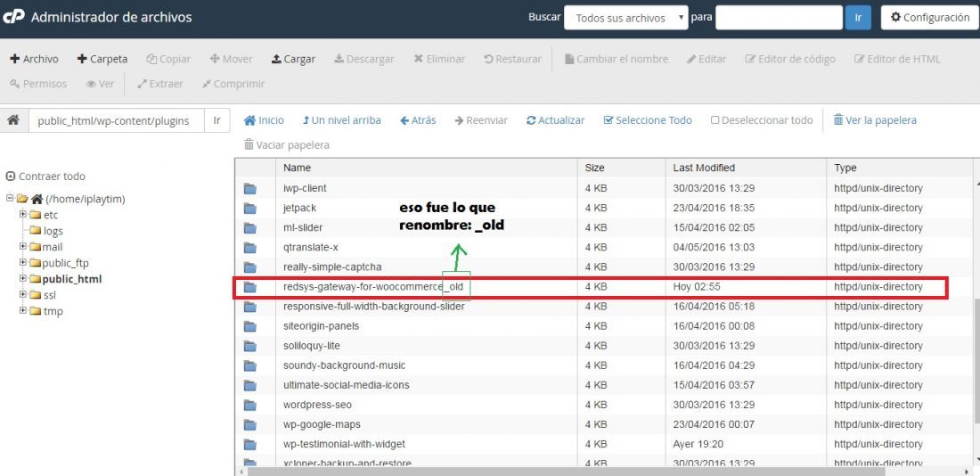
Task: Click the Permisos toolbar button
Action: [x=38, y=83]
